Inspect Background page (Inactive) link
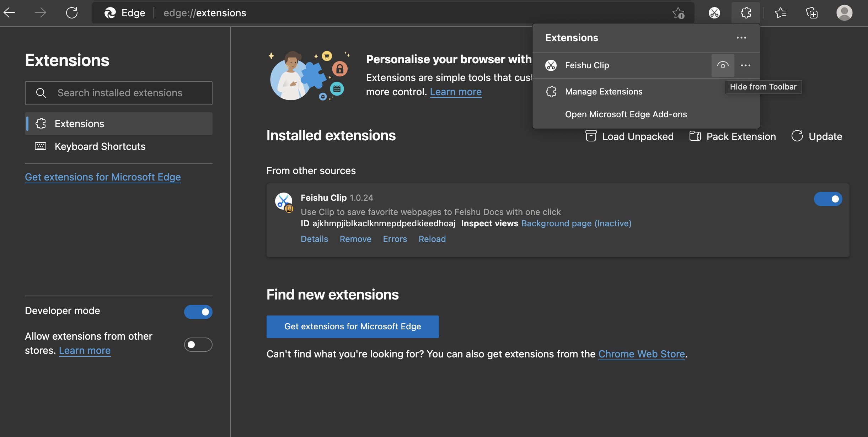The height and width of the screenshot is (437, 868). (576, 223)
